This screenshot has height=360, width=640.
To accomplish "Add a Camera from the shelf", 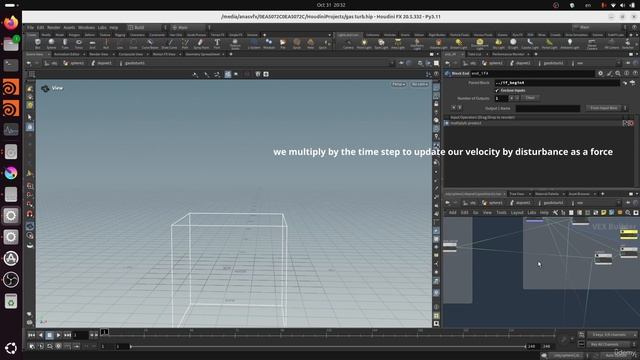I will coord(348,44).
